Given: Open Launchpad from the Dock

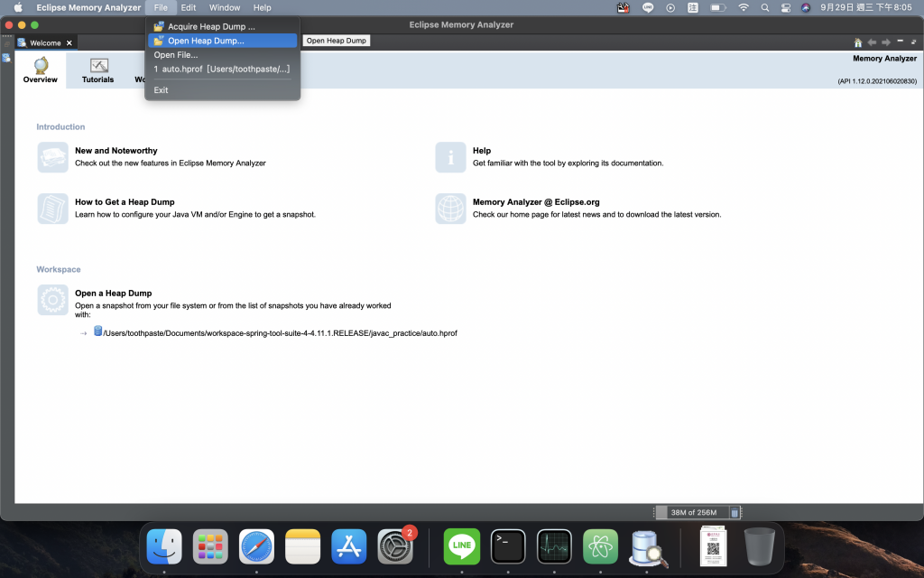Looking at the screenshot, I should 210,546.
